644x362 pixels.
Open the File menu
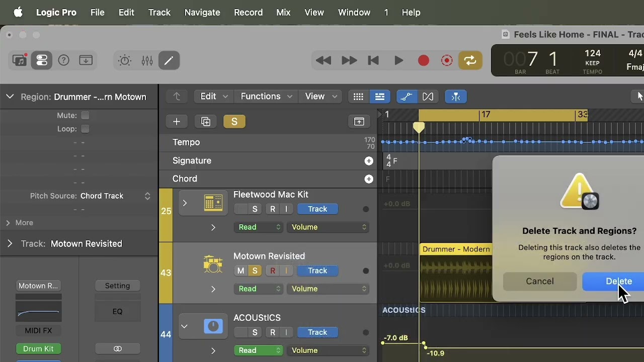click(97, 13)
